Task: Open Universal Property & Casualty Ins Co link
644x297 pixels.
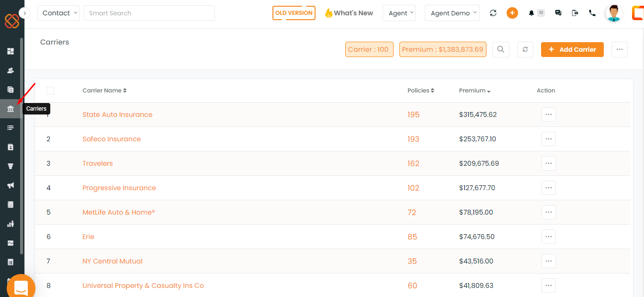Action: [x=143, y=286]
